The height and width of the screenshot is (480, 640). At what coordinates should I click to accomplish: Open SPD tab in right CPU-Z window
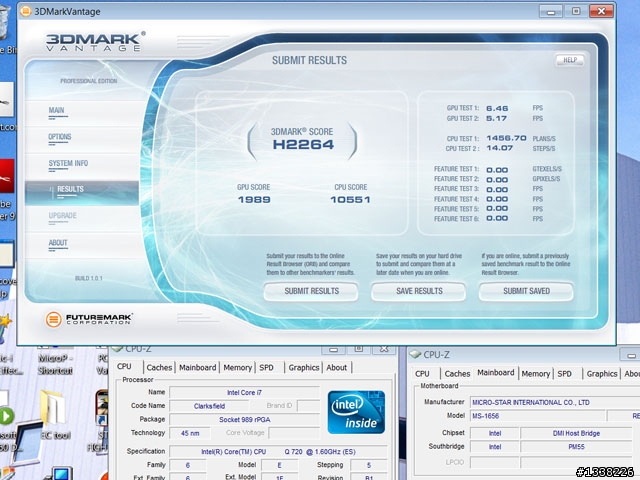click(564, 373)
